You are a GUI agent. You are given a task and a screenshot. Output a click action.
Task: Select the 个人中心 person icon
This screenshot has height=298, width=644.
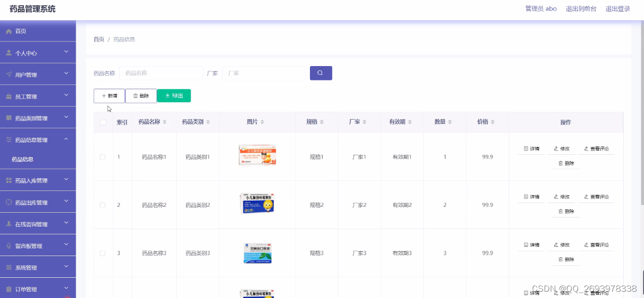[x=9, y=52]
